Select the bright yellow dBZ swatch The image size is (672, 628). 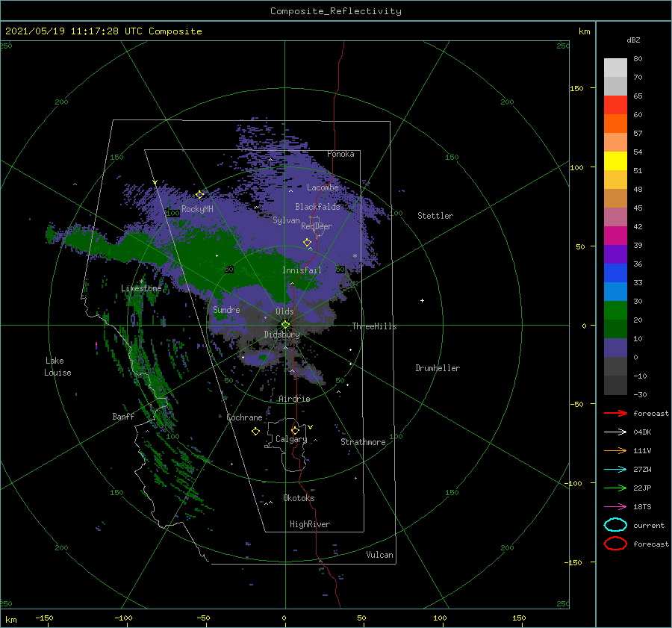point(615,161)
